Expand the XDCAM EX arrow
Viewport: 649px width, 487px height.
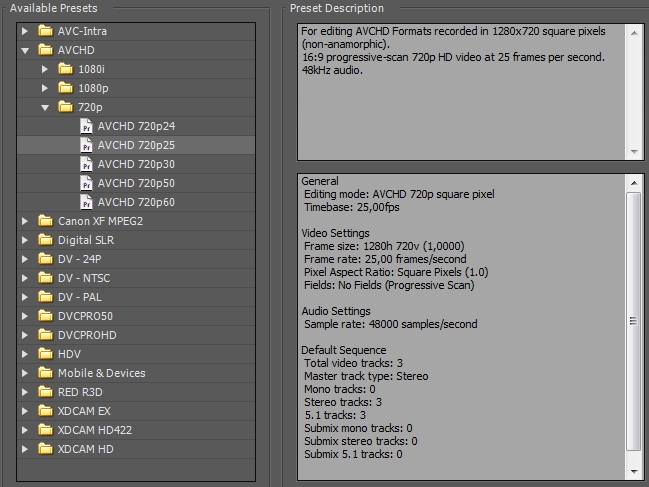tap(25, 411)
